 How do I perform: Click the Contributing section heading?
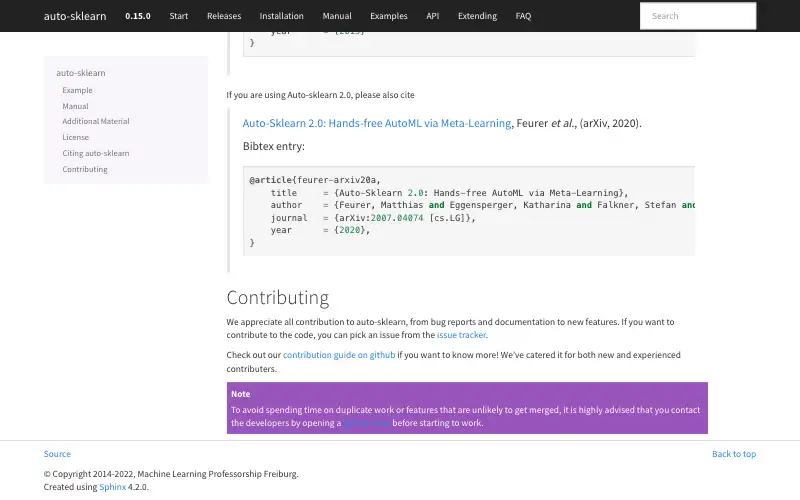pyautogui.click(x=278, y=297)
